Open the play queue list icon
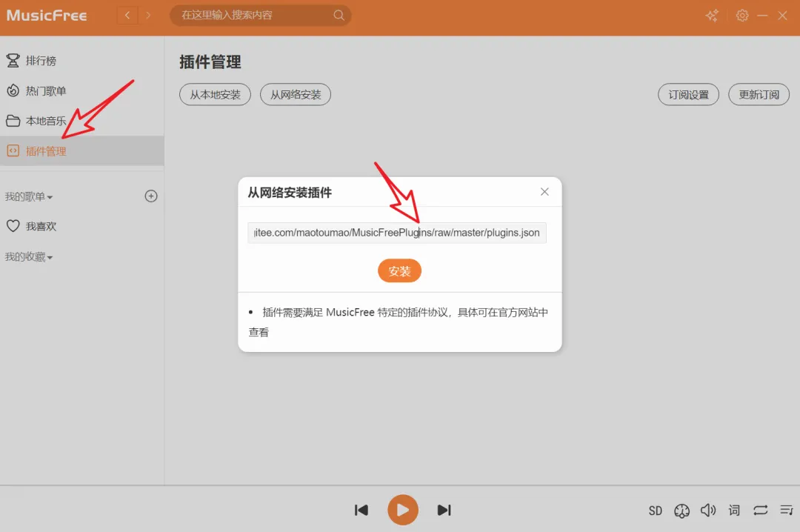This screenshot has width=800, height=532. (786, 510)
